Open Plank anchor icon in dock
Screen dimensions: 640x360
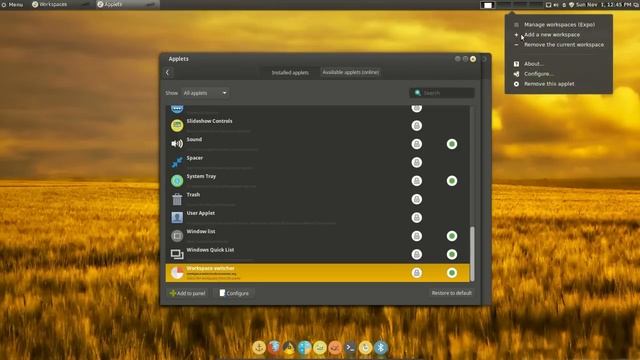click(259, 348)
